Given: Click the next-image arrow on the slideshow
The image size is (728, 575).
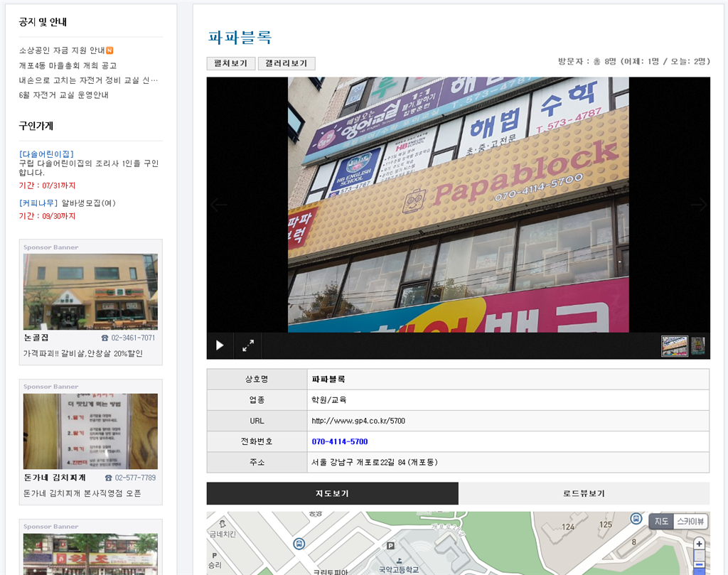Looking at the screenshot, I should (699, 205).
